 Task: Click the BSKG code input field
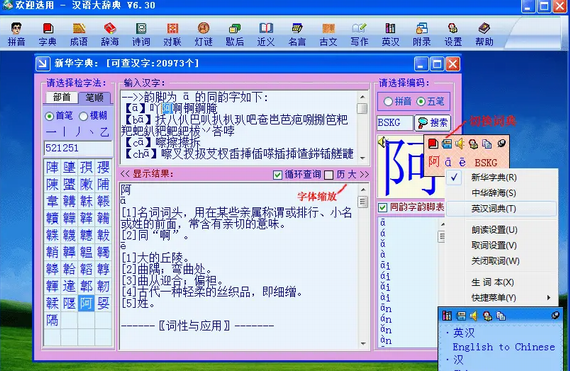click(395, 123)
